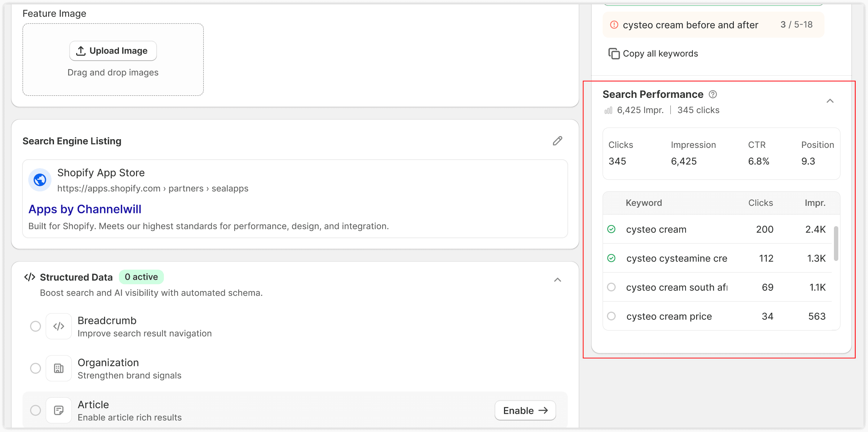Click the Organization building icon
The image size is (868, 432).
coord(59,368)
